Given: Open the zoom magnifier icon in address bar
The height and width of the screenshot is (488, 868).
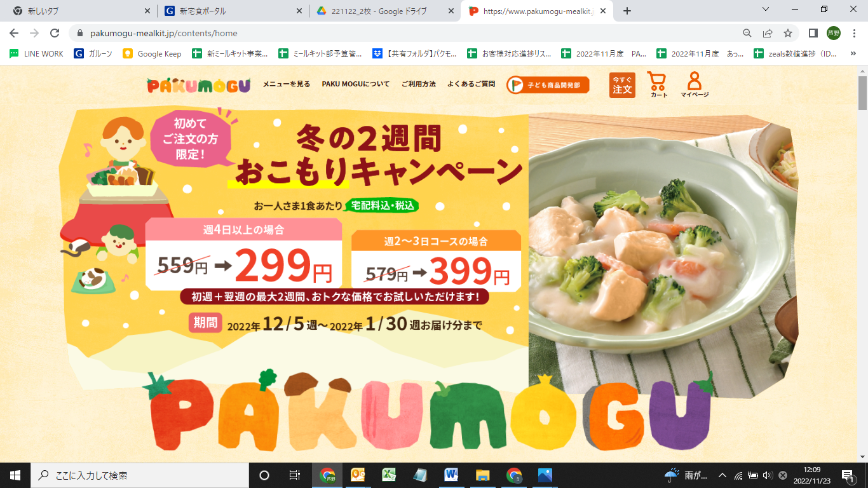Looking at the screenshot, I should tap(747, 33).
